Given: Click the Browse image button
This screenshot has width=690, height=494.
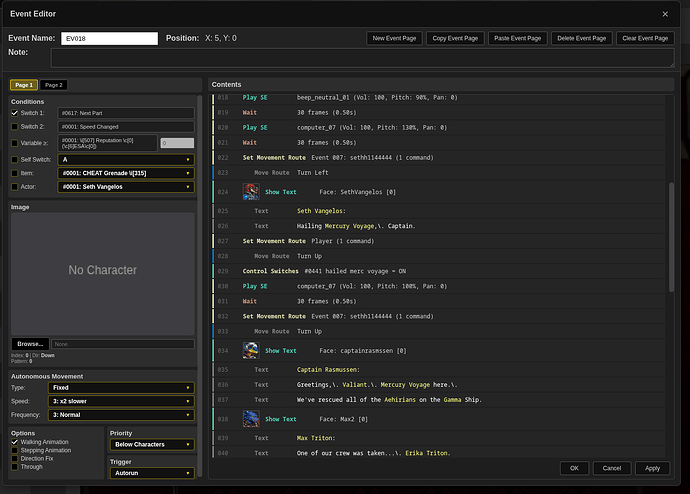Looking at the screenshot, I should 30,344.
